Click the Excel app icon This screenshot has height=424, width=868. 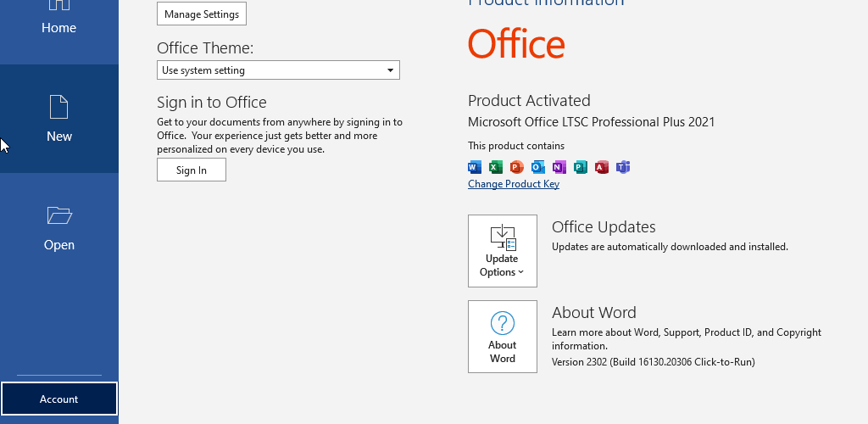click(x=496, y=166)
